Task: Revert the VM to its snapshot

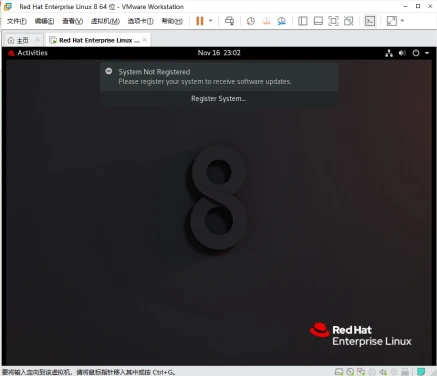Action: point(266,21)
